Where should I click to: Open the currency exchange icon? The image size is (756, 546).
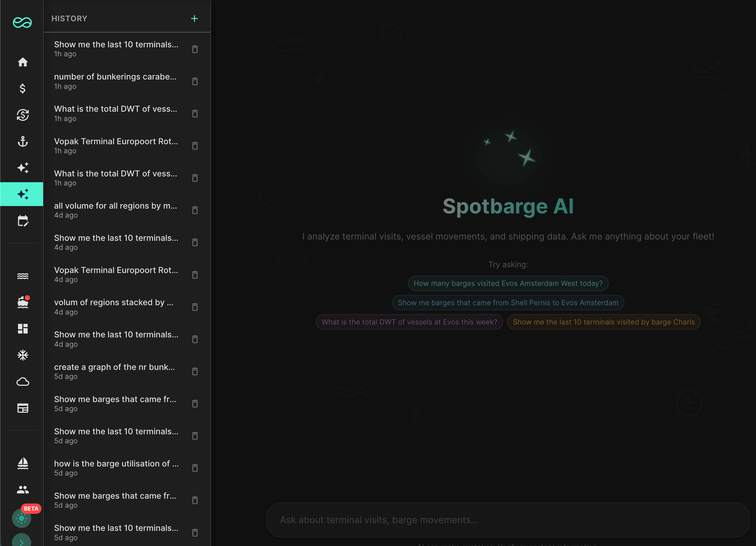point(23,115)
